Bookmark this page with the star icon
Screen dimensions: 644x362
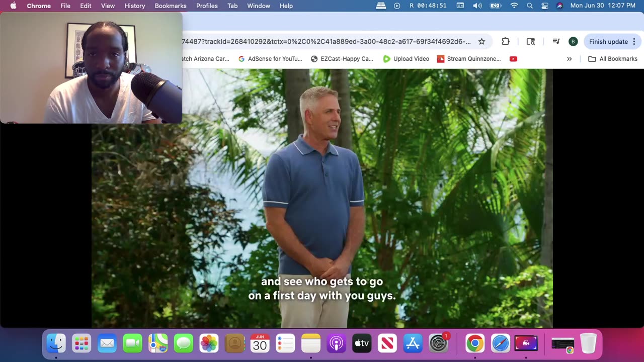click(481, 42)
